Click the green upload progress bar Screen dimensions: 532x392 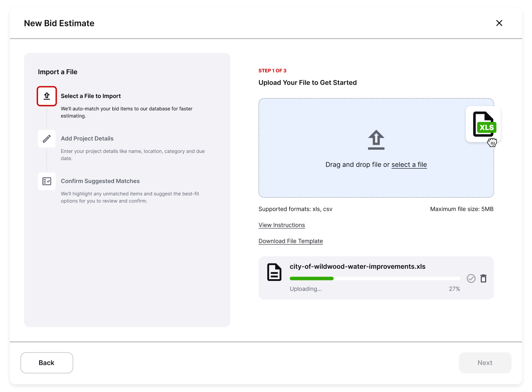tap(312, 279)
